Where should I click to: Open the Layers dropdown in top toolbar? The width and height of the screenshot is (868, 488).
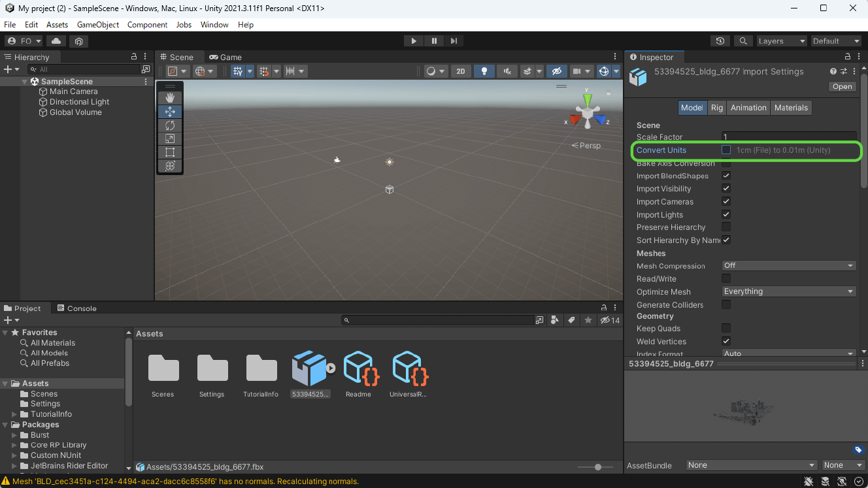pyautogui.click(x=782, y=41)
